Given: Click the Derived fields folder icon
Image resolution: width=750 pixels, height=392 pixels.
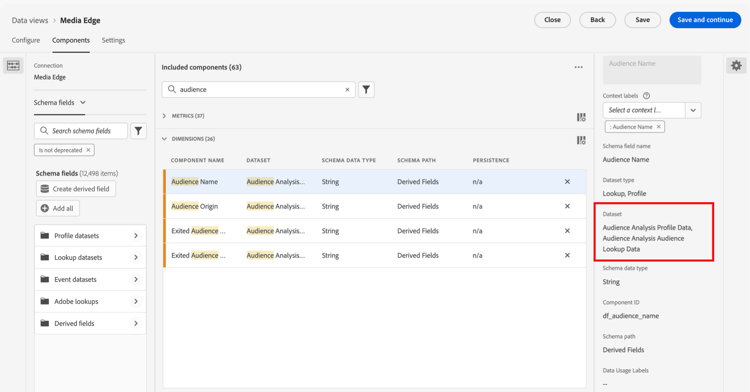Looking at the screenshot, I should (45, 323).
